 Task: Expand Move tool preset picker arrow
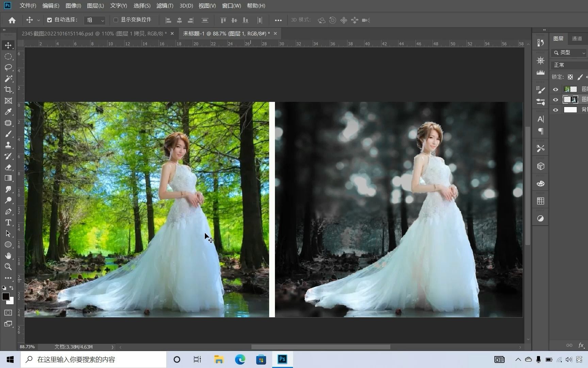[x=38, y=20]
